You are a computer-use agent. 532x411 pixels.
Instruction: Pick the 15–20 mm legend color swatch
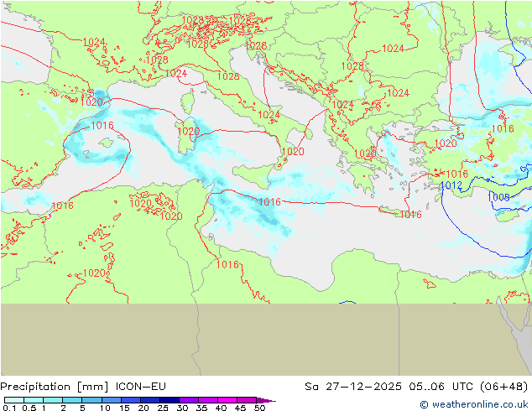pos(130,400)
